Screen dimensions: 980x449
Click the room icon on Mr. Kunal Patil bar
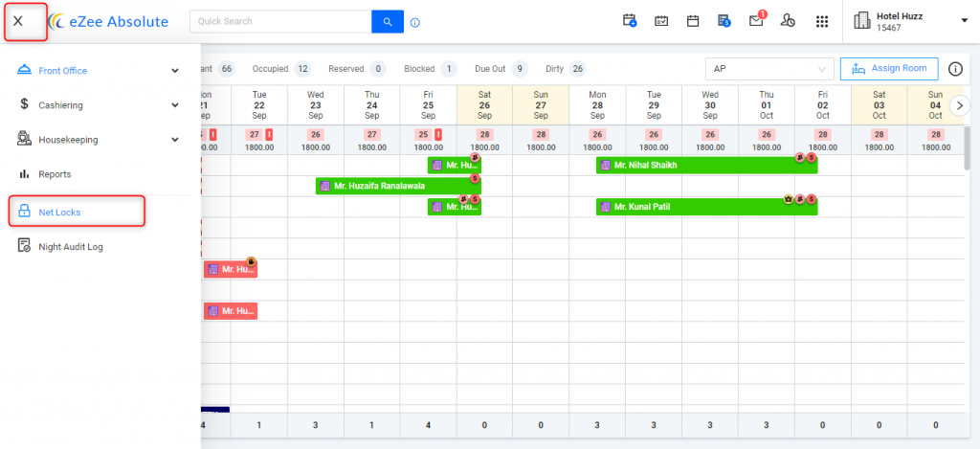605,207
